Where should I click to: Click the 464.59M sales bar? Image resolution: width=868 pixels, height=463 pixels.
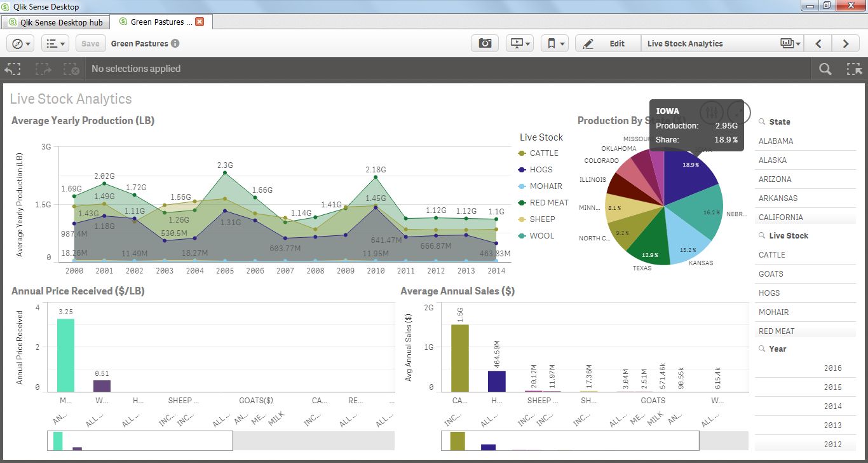497,381
